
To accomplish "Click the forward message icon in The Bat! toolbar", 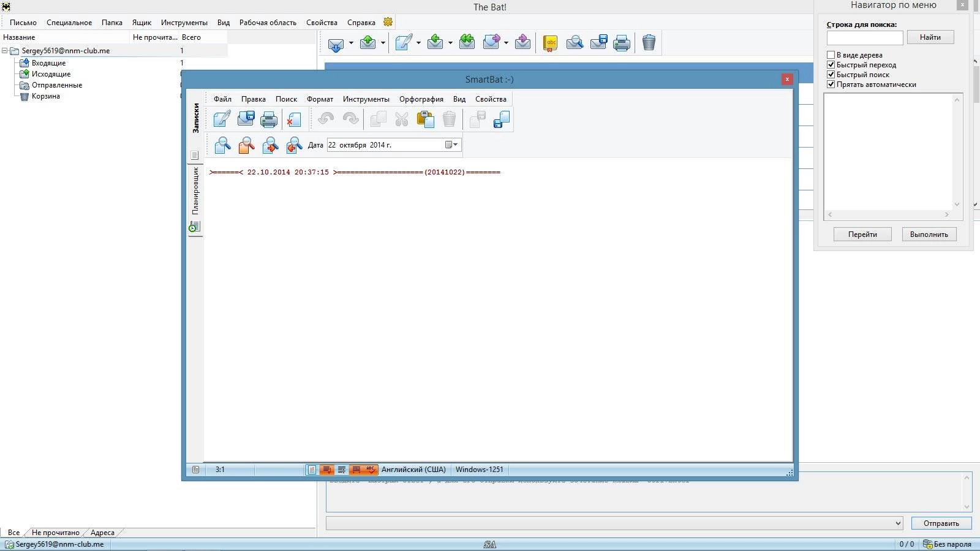I will tap(491, 43).
